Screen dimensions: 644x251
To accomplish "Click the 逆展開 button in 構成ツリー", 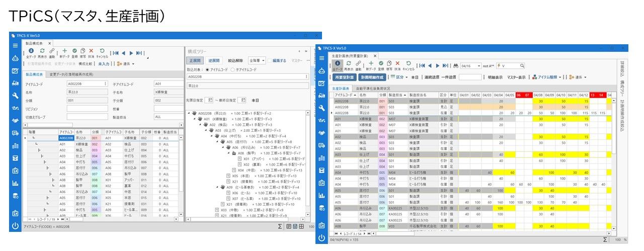I will (214, 61).
